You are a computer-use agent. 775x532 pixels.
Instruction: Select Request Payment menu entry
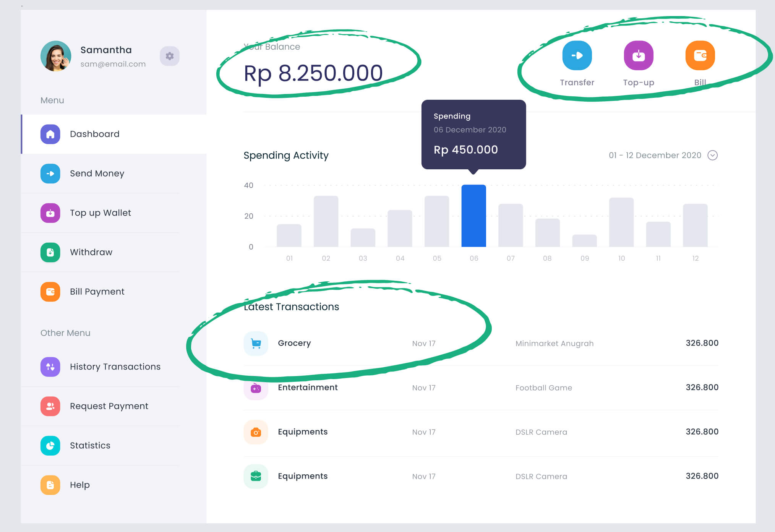109,406
